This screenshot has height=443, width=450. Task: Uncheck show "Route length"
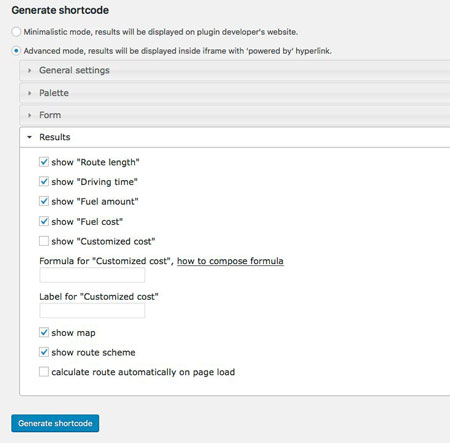click(44, 162)
